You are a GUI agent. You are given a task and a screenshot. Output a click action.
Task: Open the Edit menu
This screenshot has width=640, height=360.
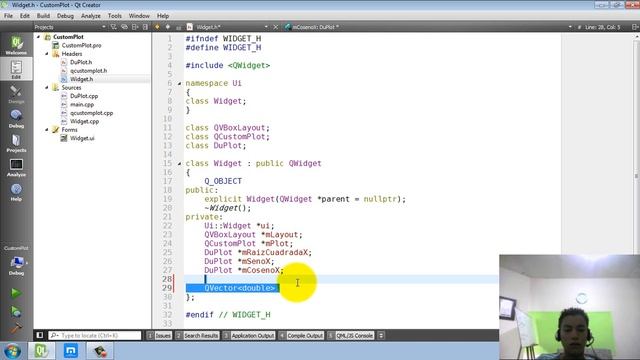tap(24, 16)
